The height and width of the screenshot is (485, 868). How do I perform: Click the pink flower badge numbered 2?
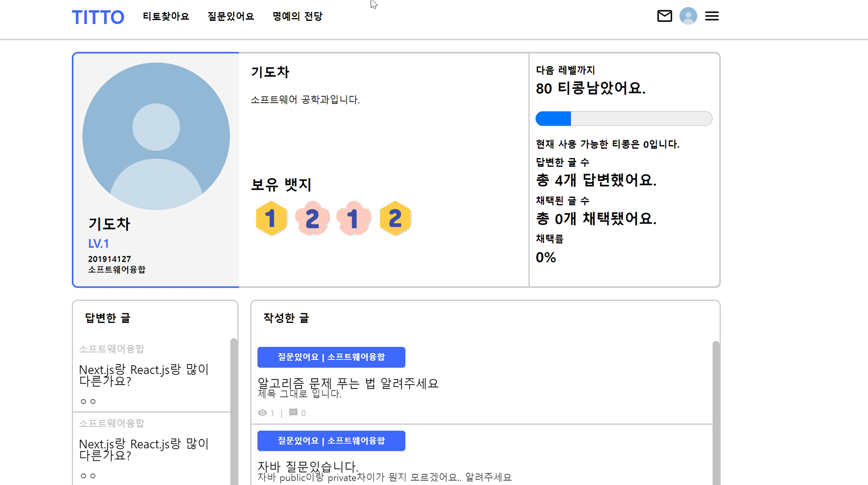[312, 218]
